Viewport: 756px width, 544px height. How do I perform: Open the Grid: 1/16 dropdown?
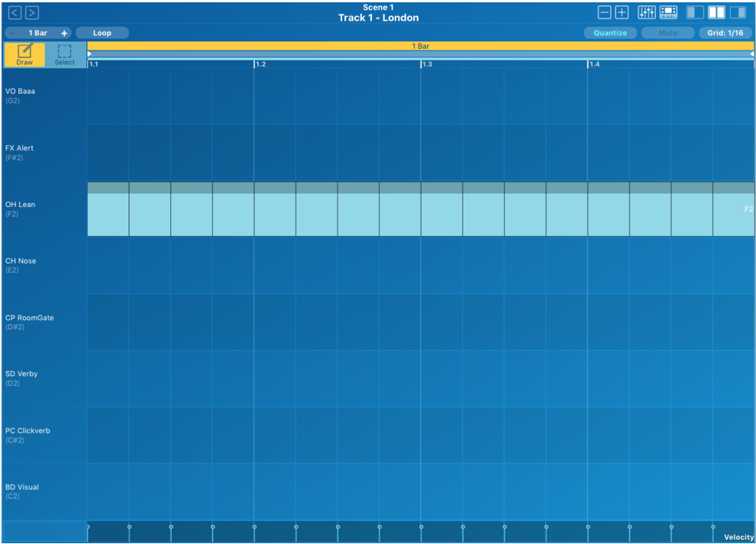point(725,33)
